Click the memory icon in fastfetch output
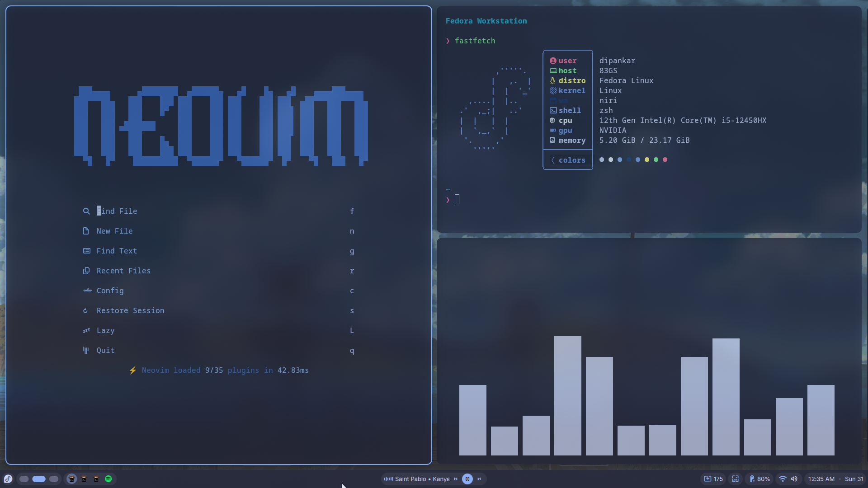Viewport: 868px width, 488px height. click(552, 140)
